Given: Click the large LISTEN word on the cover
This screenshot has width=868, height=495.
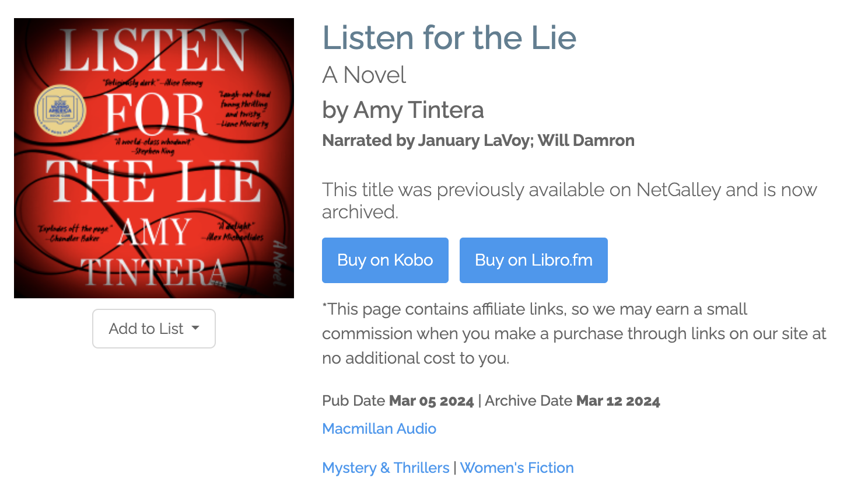Looking at the screenshot, I should tap(153, 51).
